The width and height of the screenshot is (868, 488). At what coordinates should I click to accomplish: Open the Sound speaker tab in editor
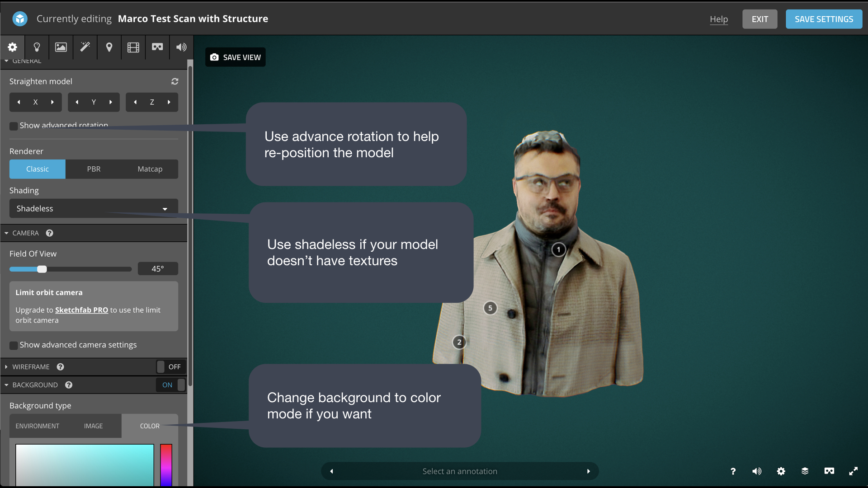click(x=181, y=47)
